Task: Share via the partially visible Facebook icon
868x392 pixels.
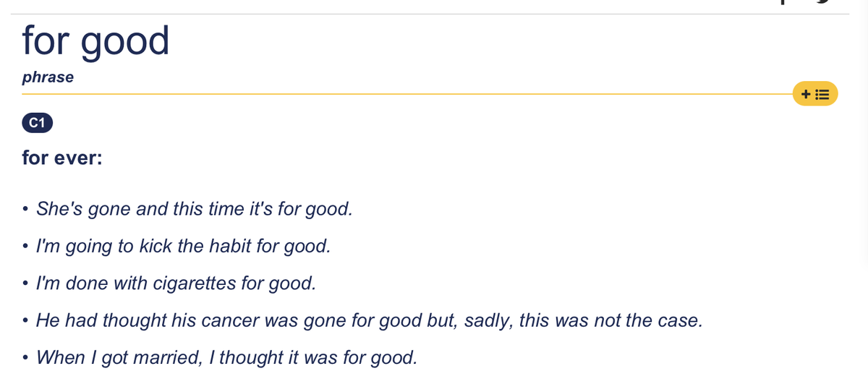Action: 782,2
